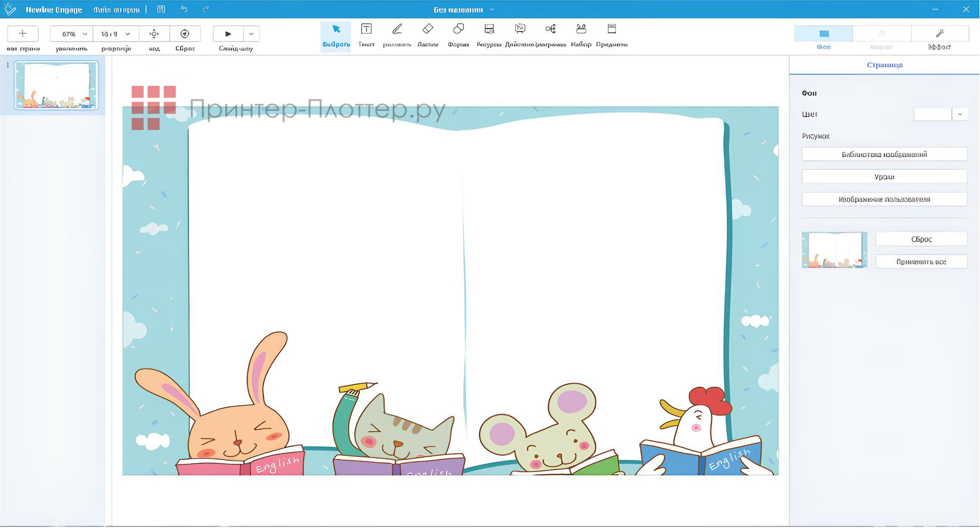Click the Image Library button
Screen dimensions: 980x528
(x=884, y=154)
